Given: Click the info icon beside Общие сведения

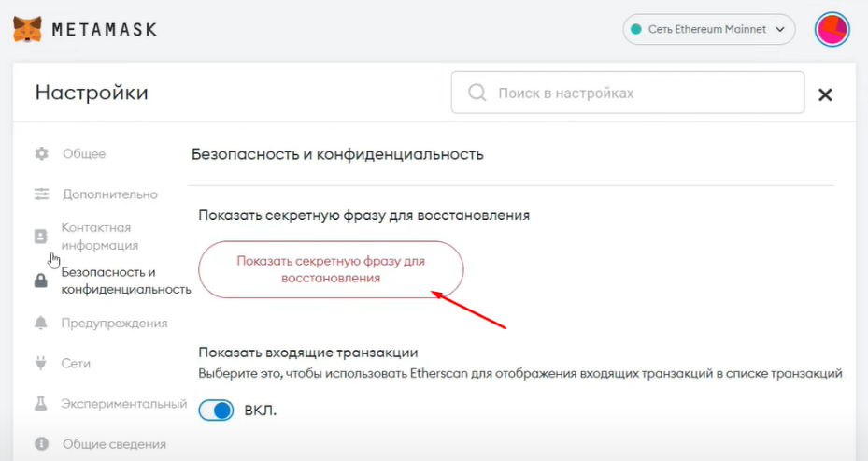Looking at the screenshot, I should (x=41, y=444).
